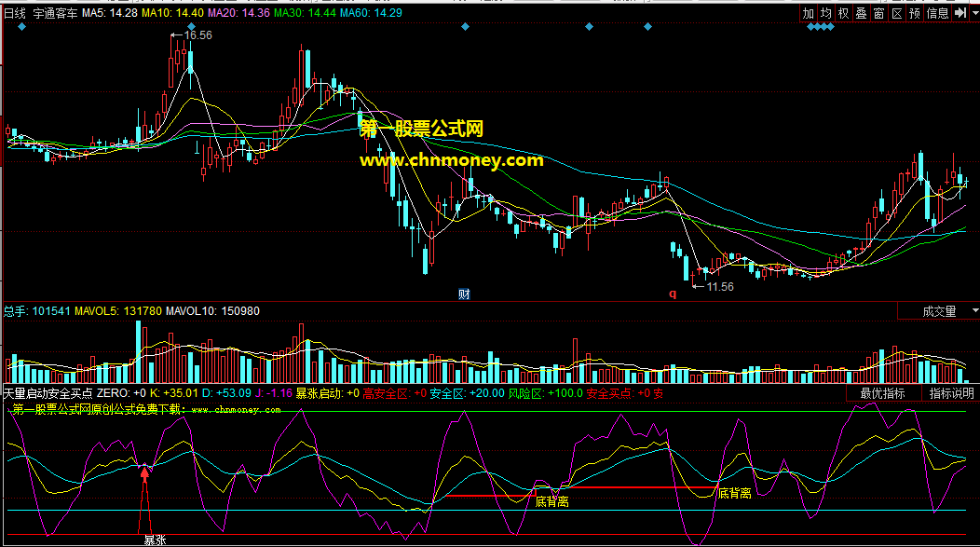Click the J: -1.16 indicator value
980x547 pixels.
[274, 393]
